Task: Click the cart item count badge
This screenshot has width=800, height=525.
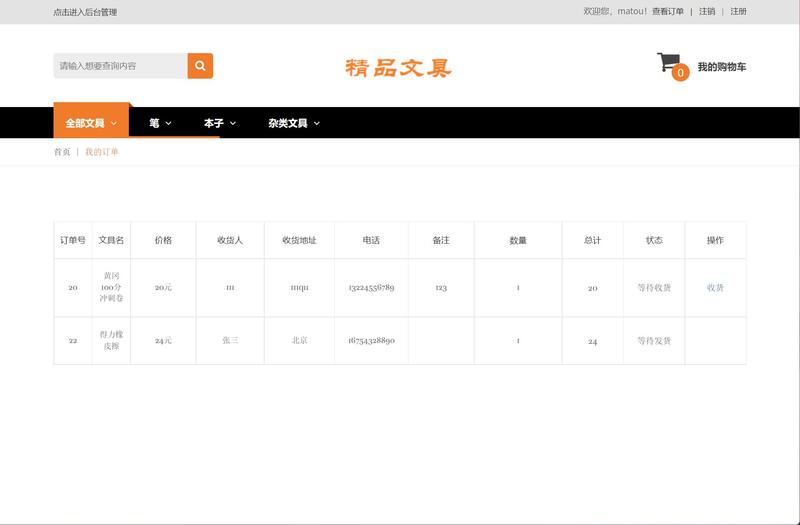Action: [x=680, y=72]
